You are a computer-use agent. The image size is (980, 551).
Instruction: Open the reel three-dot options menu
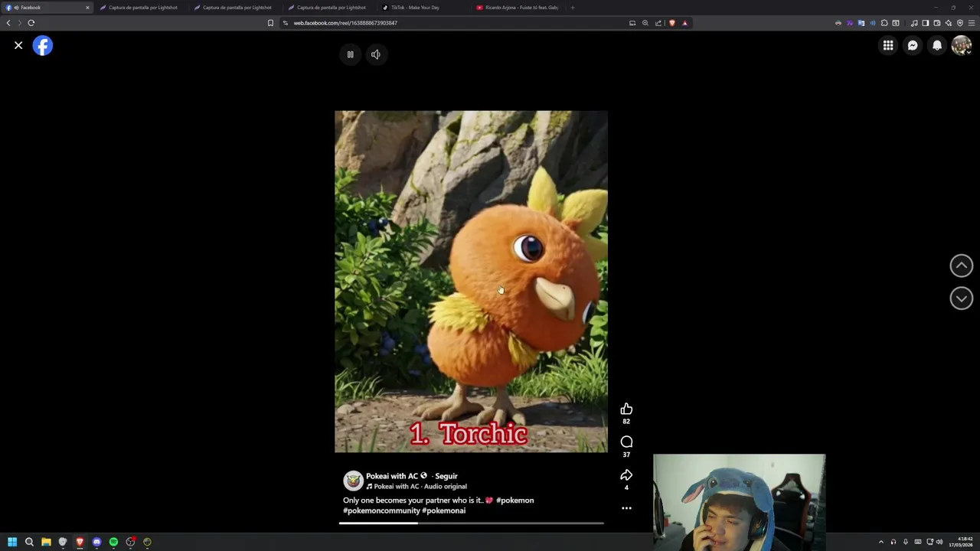tap(626, 508)
